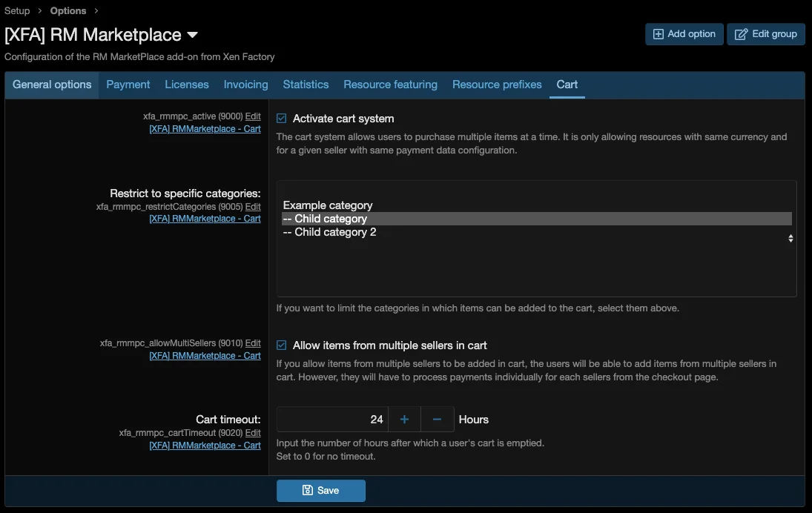The width and height of the screenshot is (812, 513).
Task: Switch to the Payment tab
Action: click(128, 85)
